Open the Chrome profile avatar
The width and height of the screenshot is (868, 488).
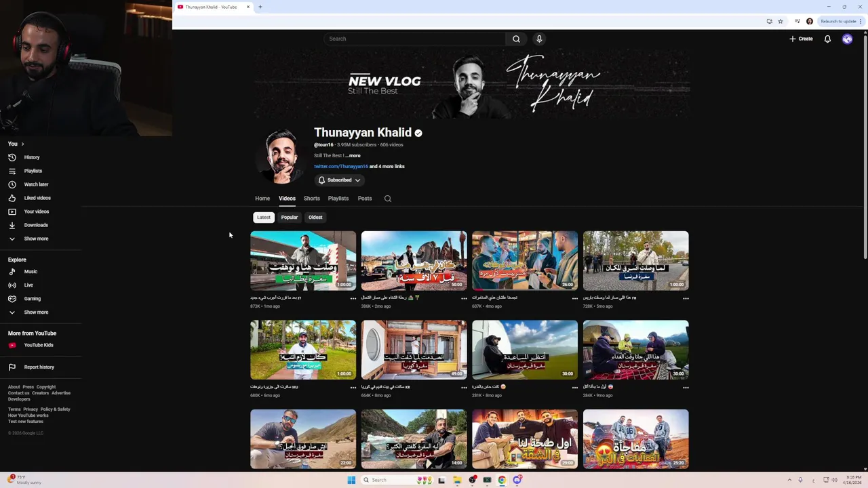point(809,21)
